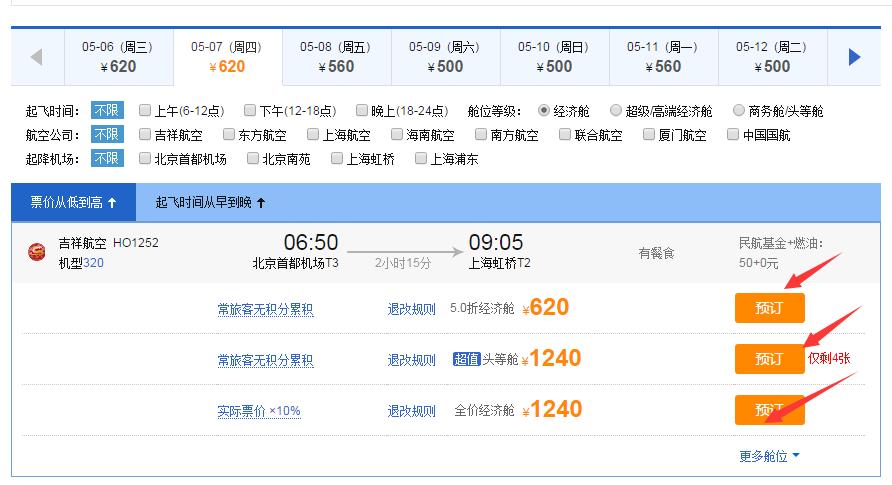Click the 不限 option for 航空公司
The height and width of the screenshot is (485, 892).
pos(107,135)
